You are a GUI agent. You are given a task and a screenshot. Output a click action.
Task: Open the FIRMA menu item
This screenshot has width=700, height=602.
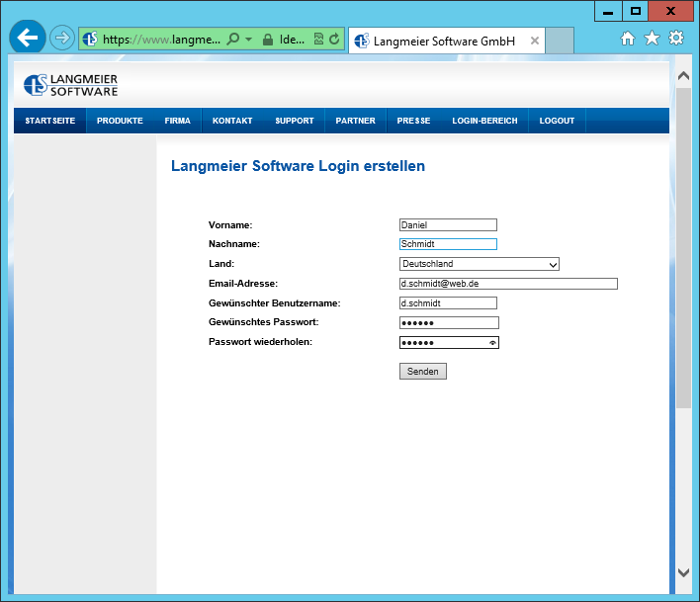pyautogui.click(x=177, y=121)
